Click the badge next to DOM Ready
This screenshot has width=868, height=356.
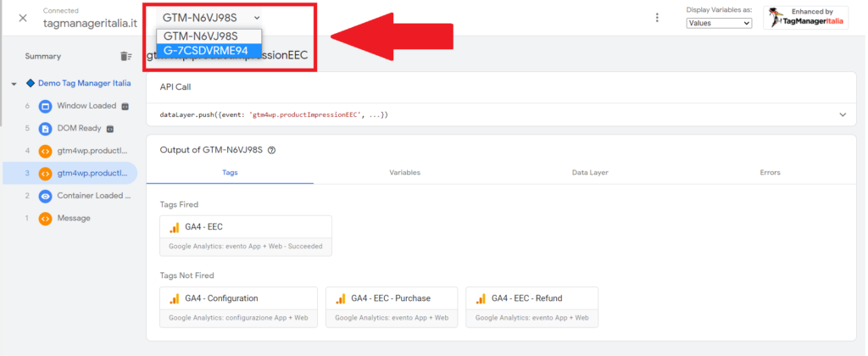click(x=109, y=129)
